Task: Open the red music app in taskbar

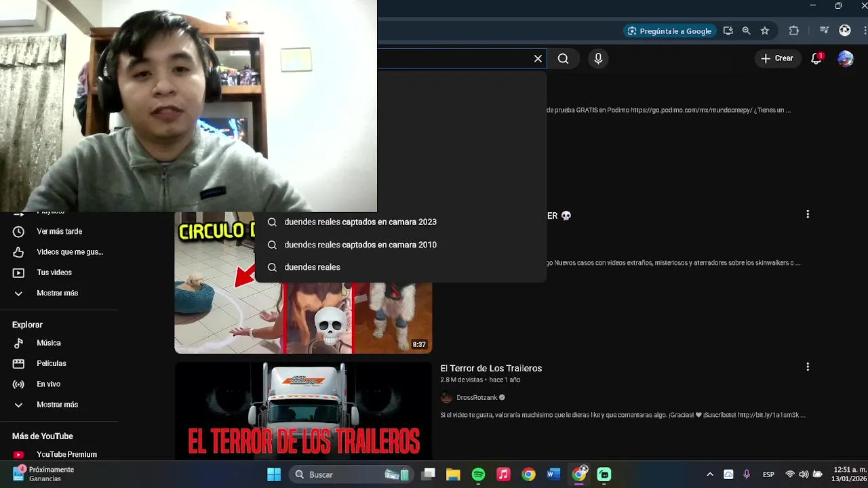Action: (x=503, y=474)
